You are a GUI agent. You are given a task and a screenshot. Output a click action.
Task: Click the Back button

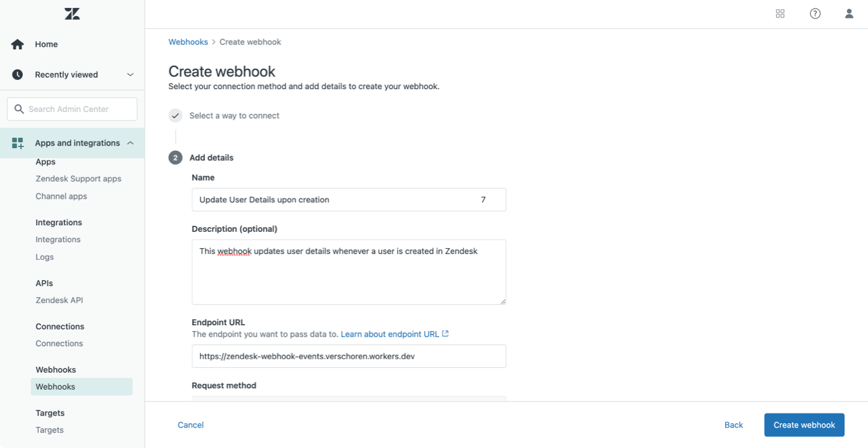point(734,425)
